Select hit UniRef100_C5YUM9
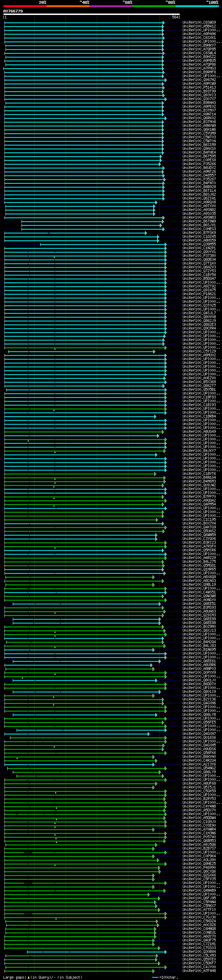 pos(199,133)
